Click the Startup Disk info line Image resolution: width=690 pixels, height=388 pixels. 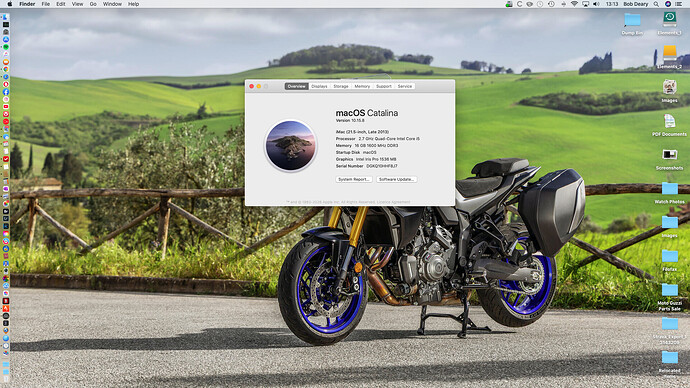356,152
